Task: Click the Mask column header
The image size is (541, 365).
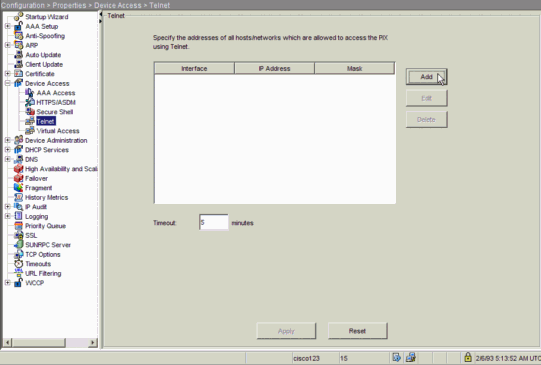Action: click(355, 68)
